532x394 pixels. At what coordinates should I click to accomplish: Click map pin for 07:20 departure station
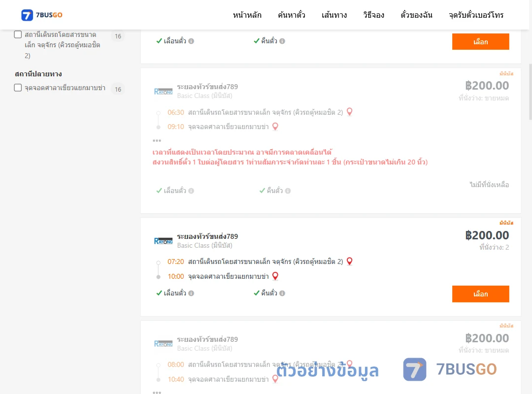tap(349, 262)
